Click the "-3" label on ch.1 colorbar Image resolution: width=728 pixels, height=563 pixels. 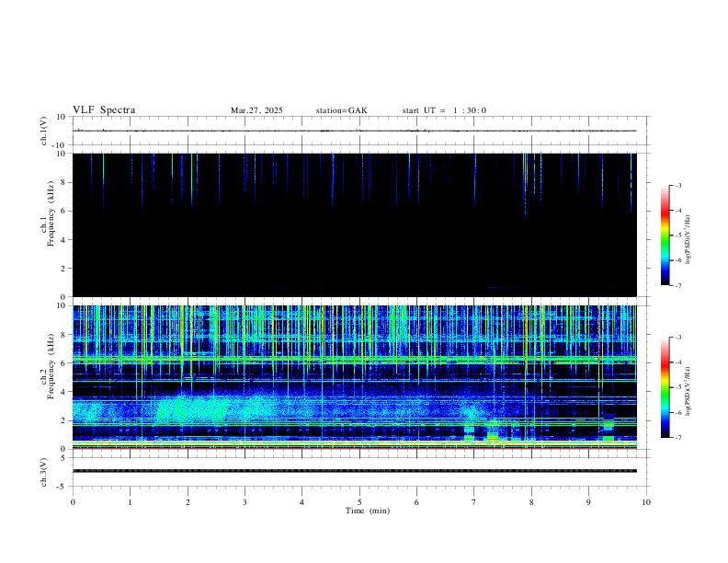click(677, 185)
